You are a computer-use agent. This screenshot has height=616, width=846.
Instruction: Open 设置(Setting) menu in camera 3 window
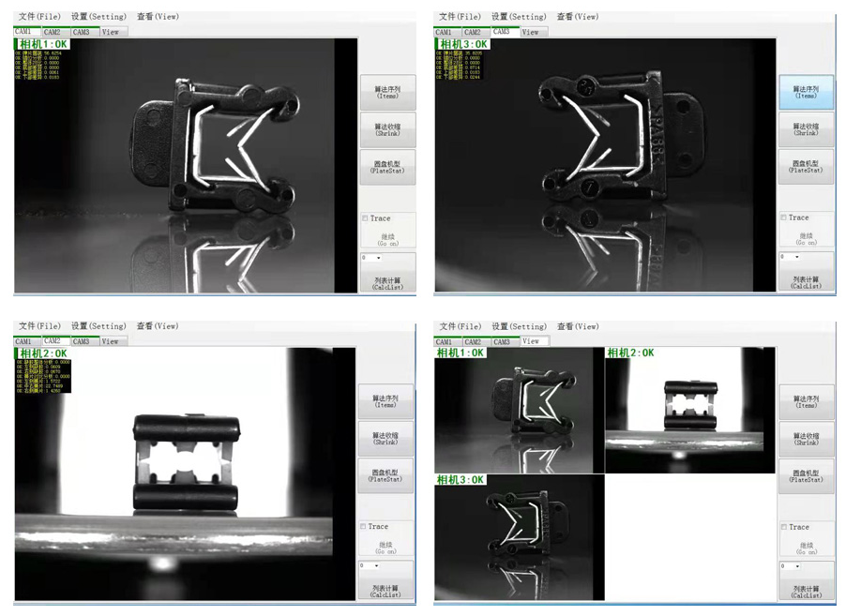tap(519, 16)
